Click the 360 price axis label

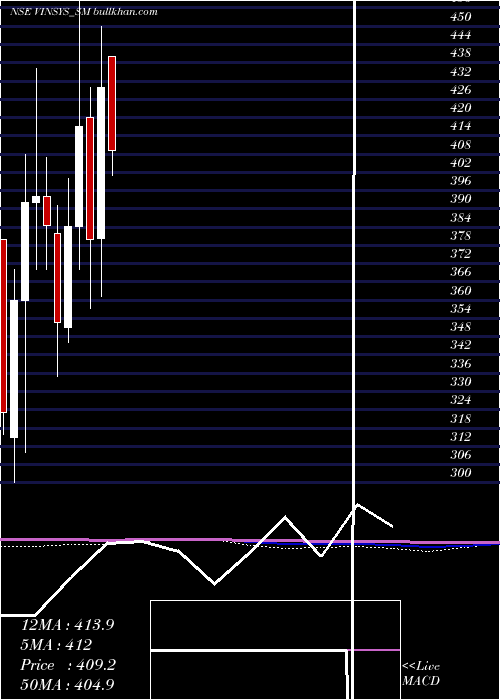(461, 291)
